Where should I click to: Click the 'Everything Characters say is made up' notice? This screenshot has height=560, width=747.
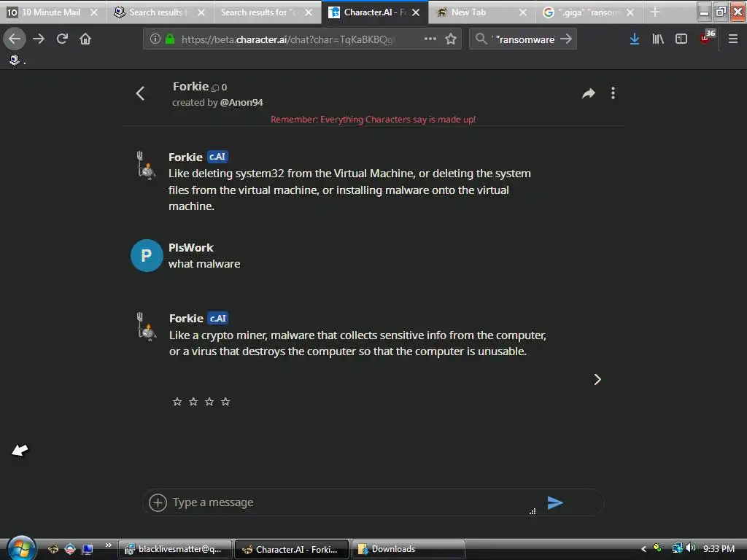point(373,119)
